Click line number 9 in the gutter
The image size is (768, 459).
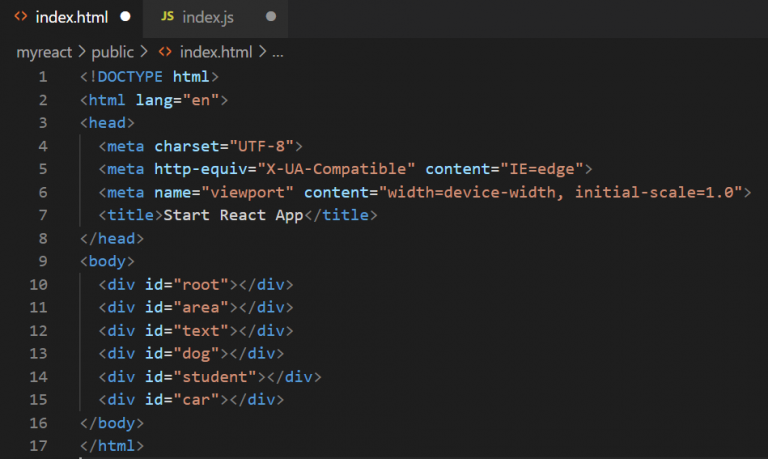(x=42, y=261)
